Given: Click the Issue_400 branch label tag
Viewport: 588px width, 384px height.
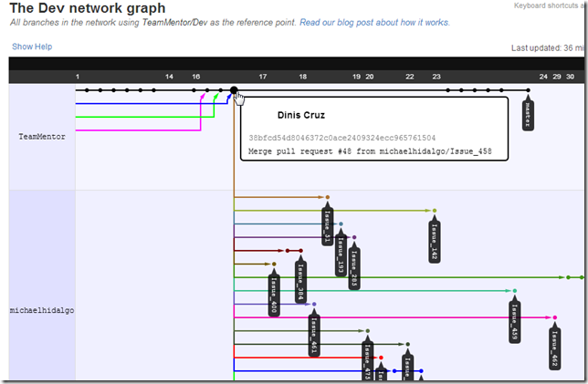Looking at the screenshot, I should [x=273, y=294].
